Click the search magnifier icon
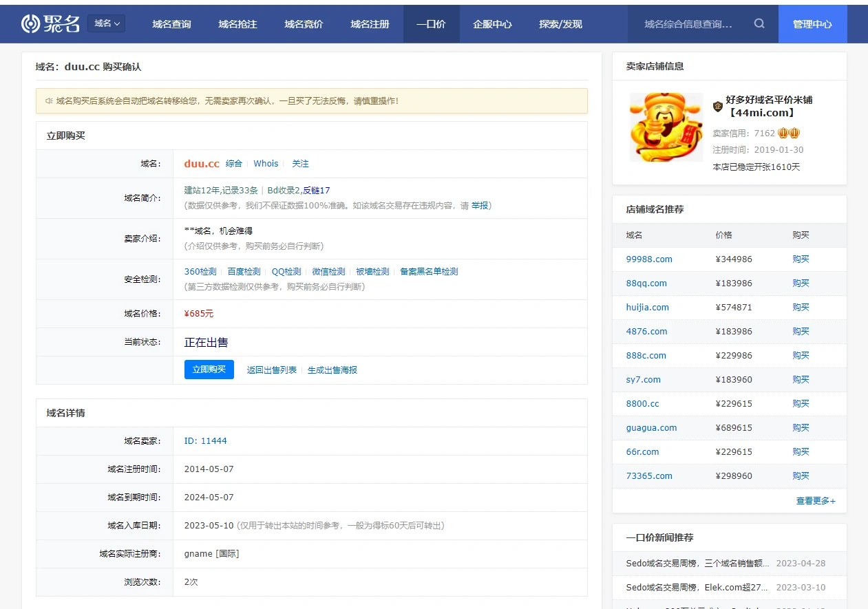This screenshot has width=868, height=609. point(759,23)
